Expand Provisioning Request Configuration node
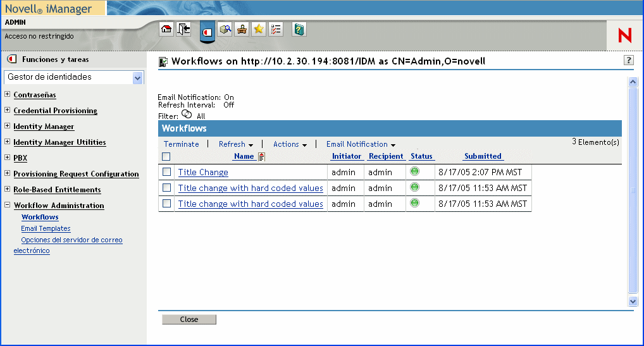 [x=7, y=173]
